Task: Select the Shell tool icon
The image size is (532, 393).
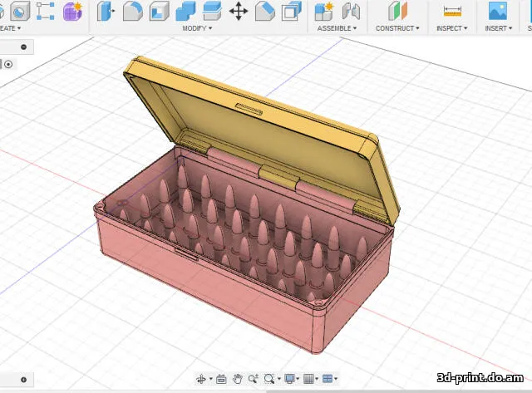Action: click(159, 11)
